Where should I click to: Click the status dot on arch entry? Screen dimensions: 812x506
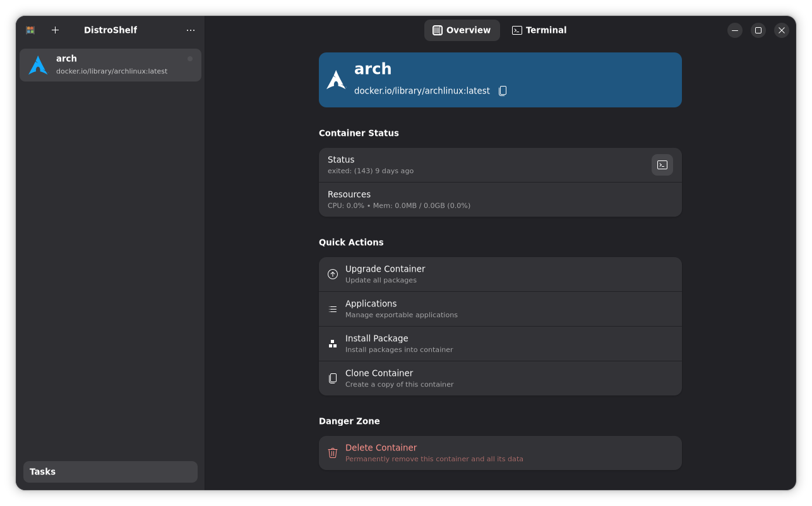tap(190, 59)
